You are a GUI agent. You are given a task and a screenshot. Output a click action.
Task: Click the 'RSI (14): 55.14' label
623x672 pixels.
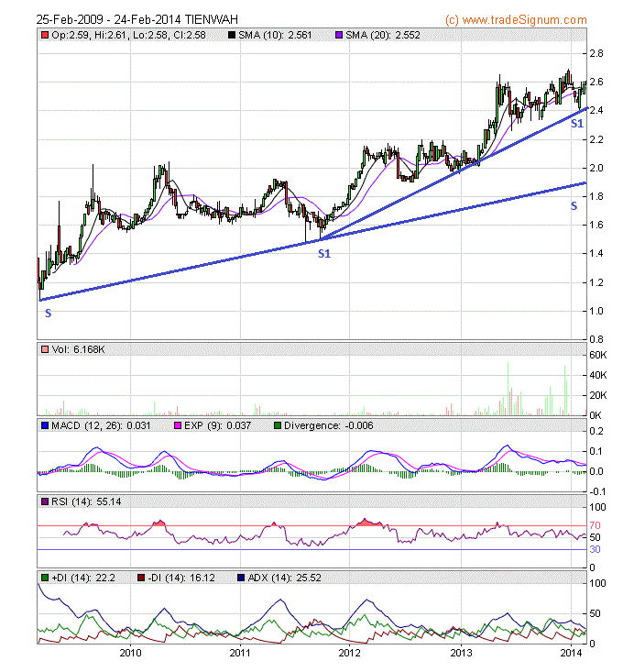point(86,501)
